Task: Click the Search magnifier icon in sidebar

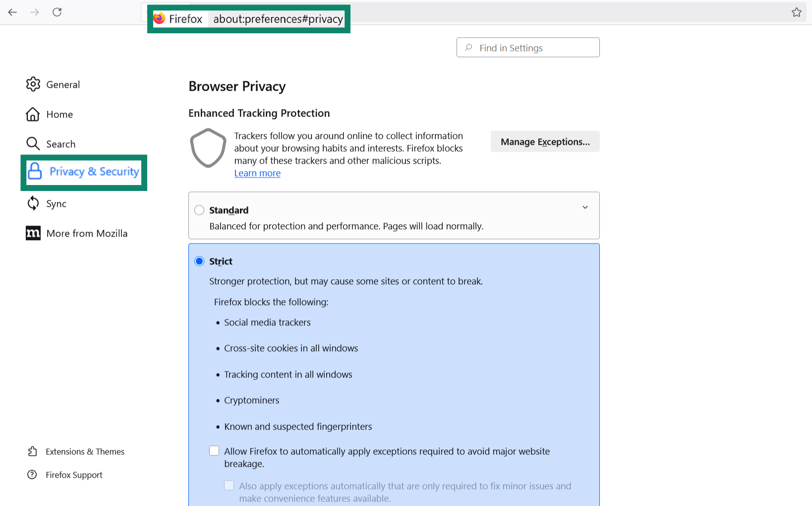Action: point(33,144)
